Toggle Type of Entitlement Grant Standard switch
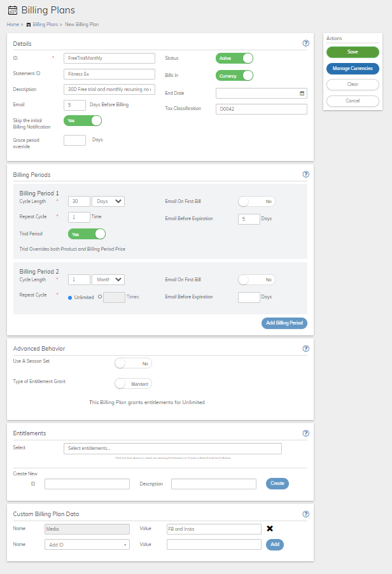The height and width of the screenshot is (574, 392). click(133, 384)
